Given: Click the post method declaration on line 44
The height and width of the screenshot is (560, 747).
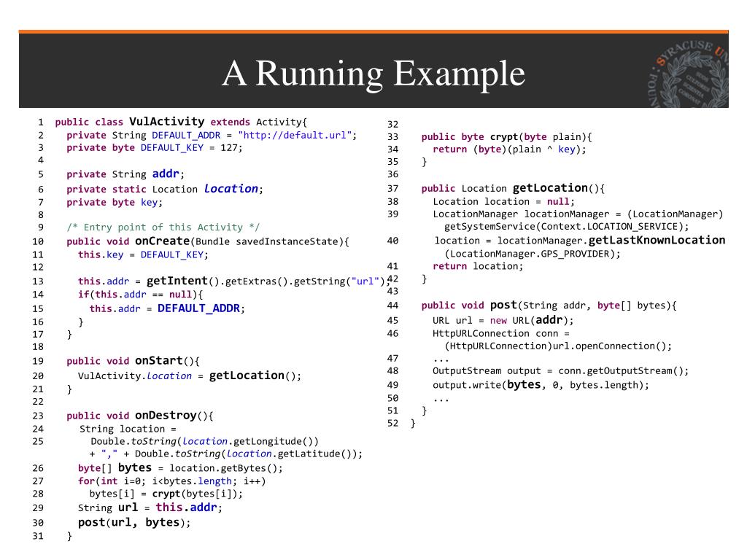Looking at the screenshot, I should pos(549,306).
